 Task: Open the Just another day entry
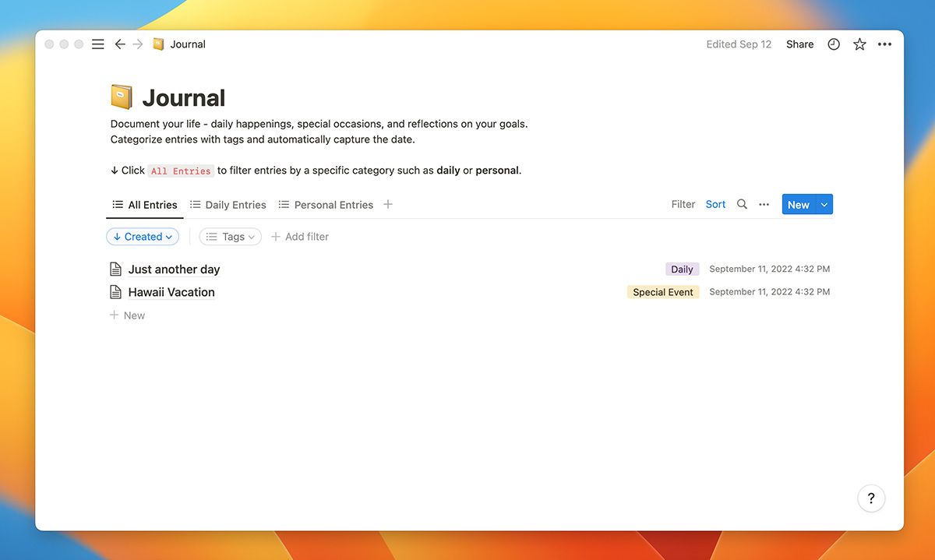pos(174,269)
